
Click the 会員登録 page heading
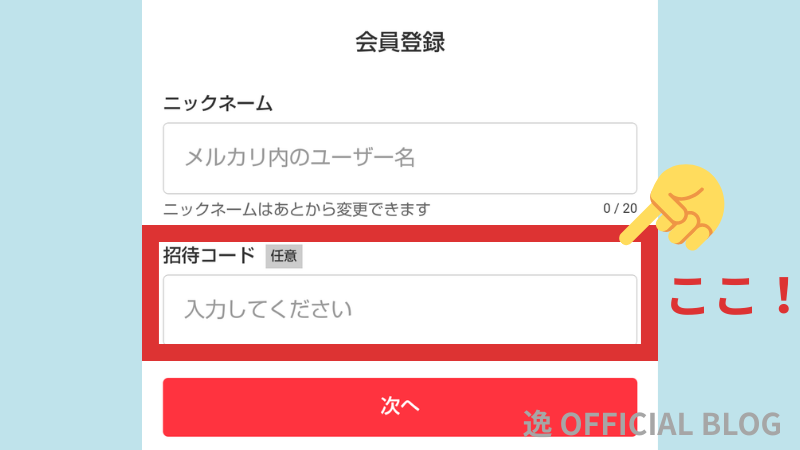[400, 42]
